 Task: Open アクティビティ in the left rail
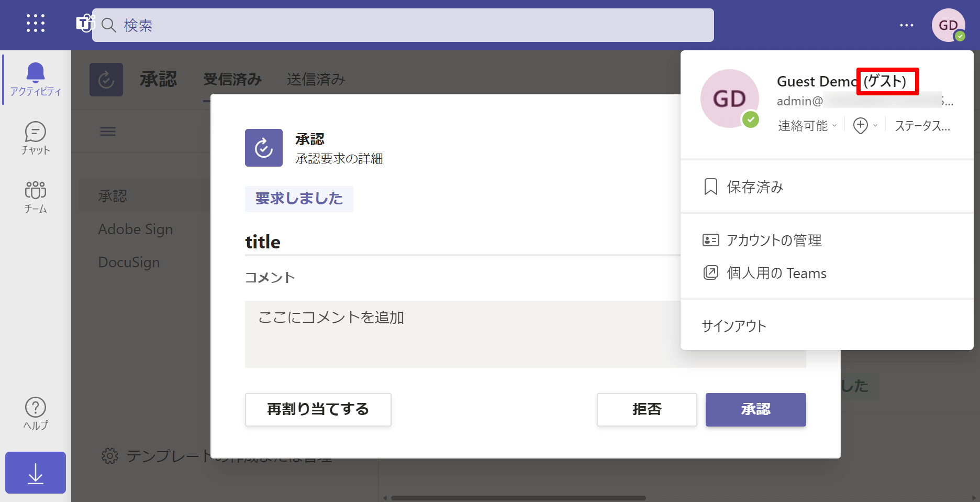coord(36,79)
